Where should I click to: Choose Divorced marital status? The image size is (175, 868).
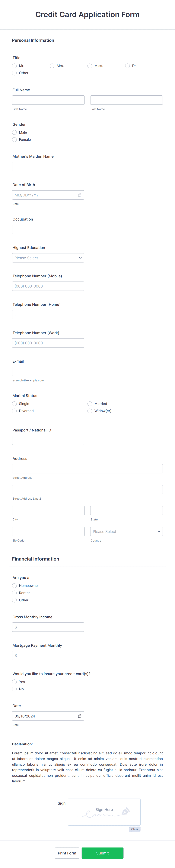[x=14, y=411]
